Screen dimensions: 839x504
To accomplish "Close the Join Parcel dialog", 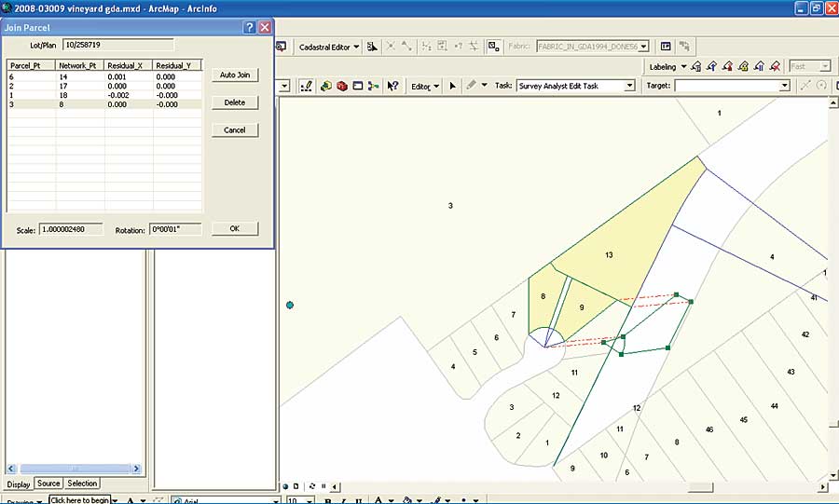I will coord(265,28).
